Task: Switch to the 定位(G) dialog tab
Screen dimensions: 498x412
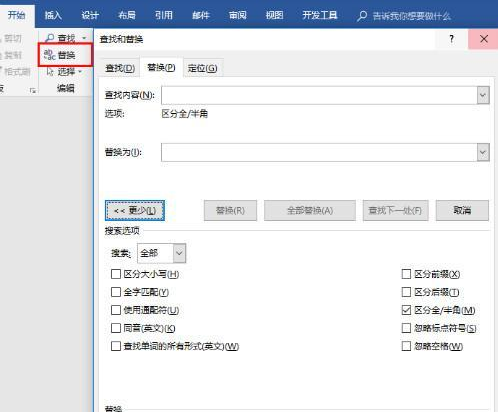Action: click(x=203, y=68)
